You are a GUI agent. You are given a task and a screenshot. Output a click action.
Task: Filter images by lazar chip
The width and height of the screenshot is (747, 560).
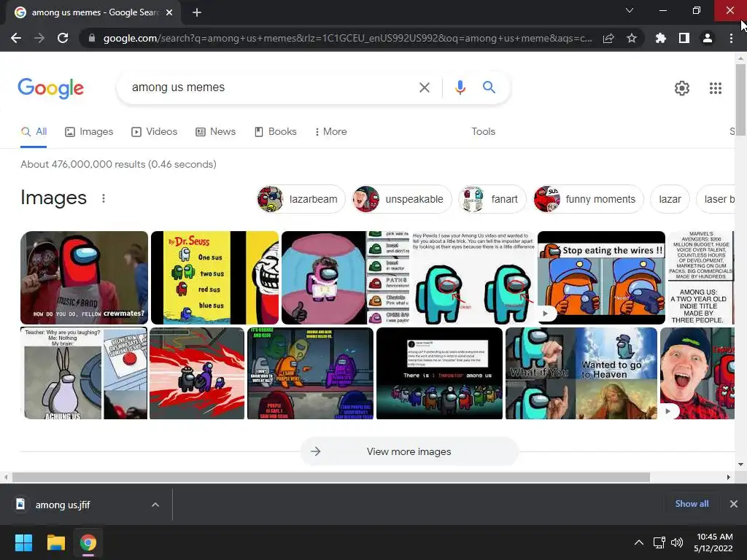click(x=670, y=199)
